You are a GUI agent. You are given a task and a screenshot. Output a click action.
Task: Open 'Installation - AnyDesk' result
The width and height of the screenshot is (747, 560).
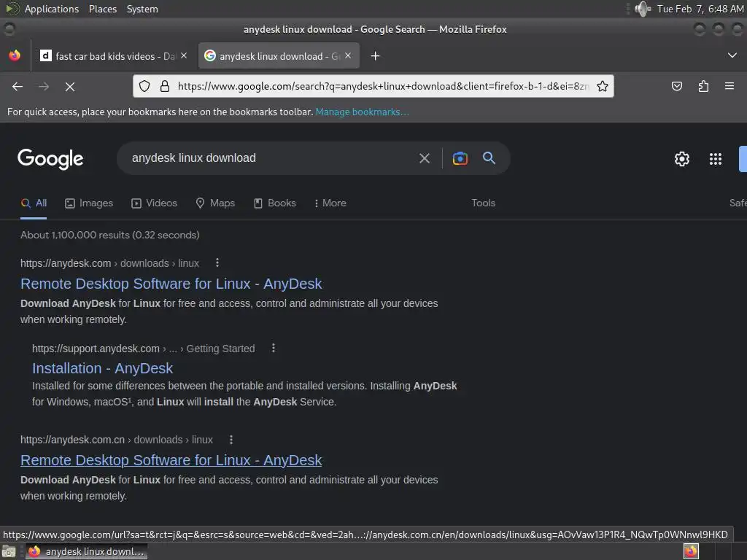(x=102, y=368)
